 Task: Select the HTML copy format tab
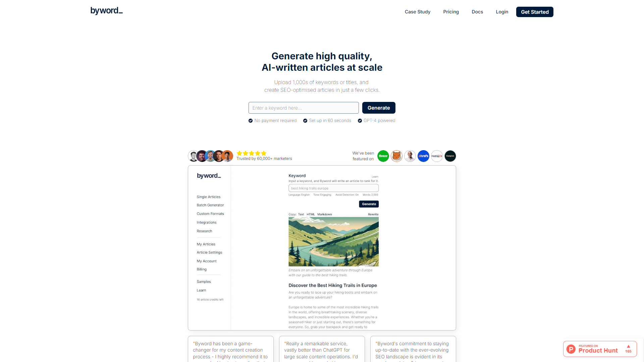pos(311,215)
